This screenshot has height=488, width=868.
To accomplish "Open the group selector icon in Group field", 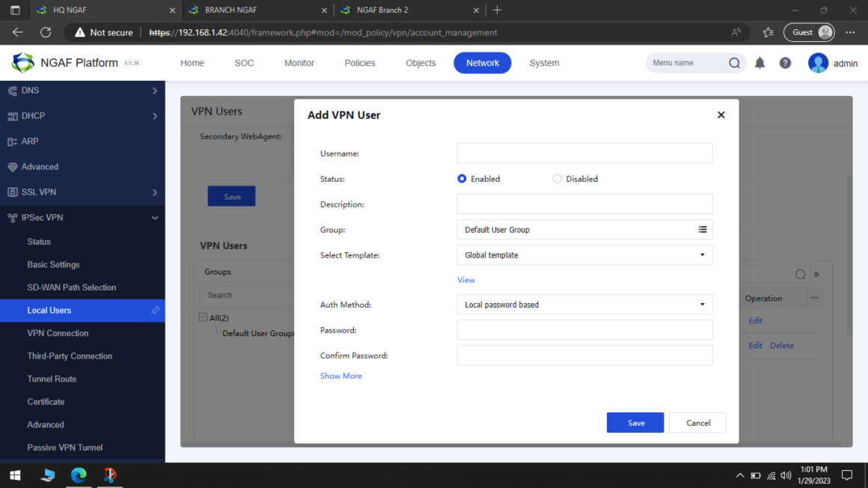I will (703, 229).
